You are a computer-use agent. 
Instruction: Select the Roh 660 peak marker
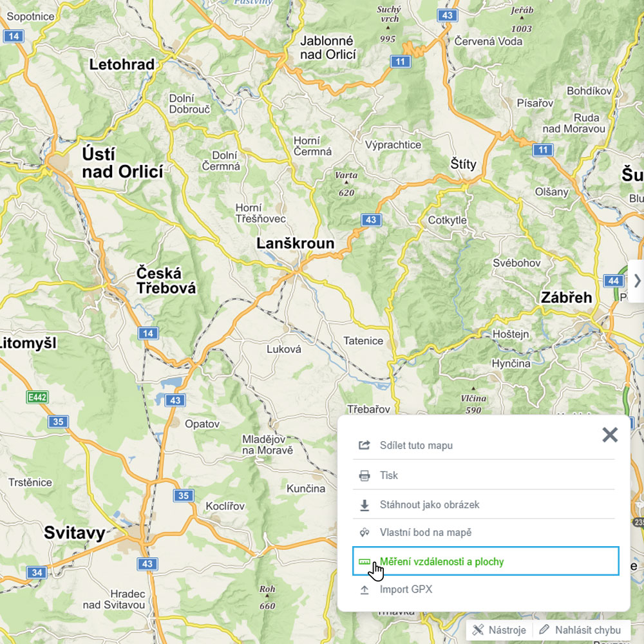coord(267,597)
